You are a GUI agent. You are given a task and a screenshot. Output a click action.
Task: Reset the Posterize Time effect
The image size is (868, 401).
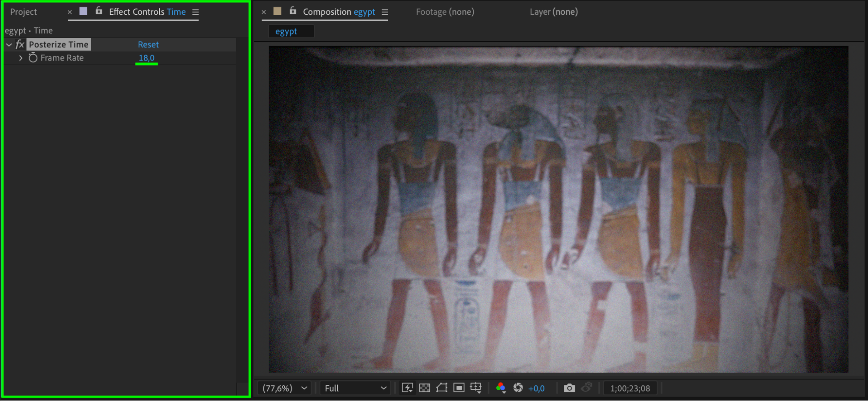[x=148, y=44]
